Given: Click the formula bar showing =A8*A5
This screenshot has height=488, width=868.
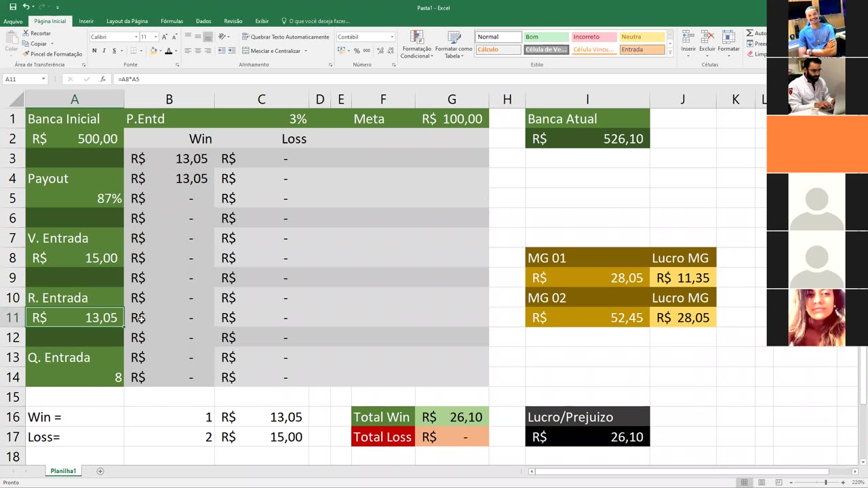Looking at the screenshot, I should click(x=439, y=79).
